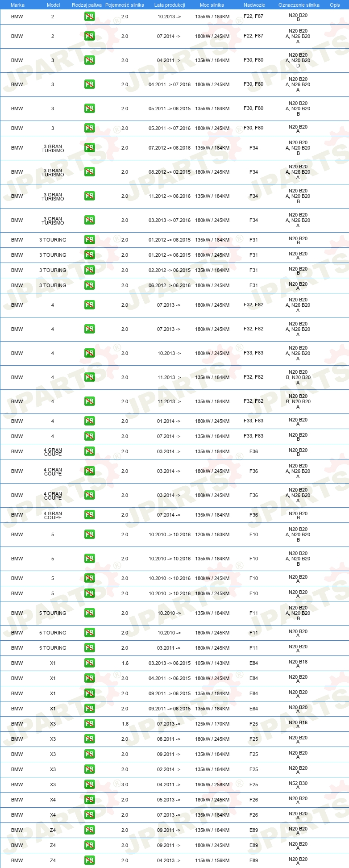
Task: Click the Oznaczenie silnika column header
Action: click(x=299, y=5)
